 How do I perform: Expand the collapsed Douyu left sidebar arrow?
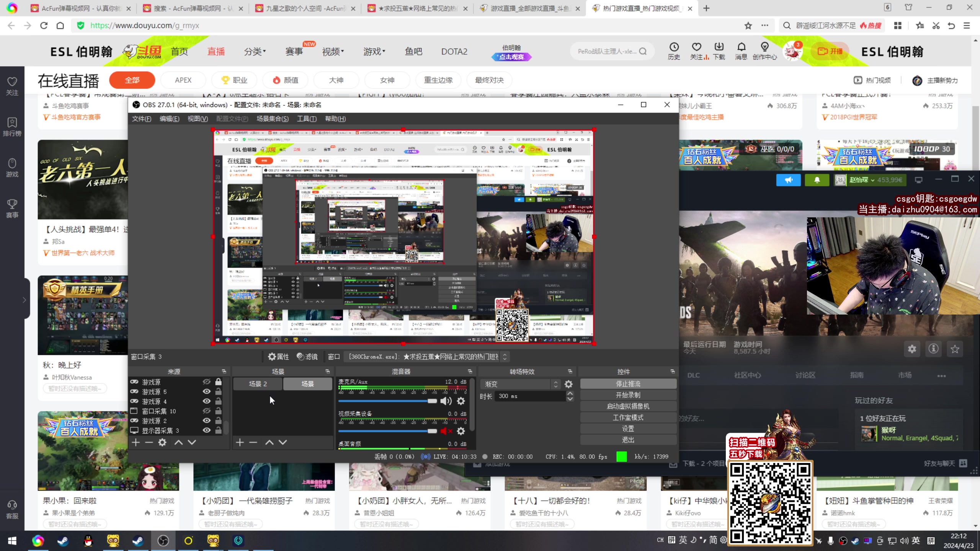24,300
